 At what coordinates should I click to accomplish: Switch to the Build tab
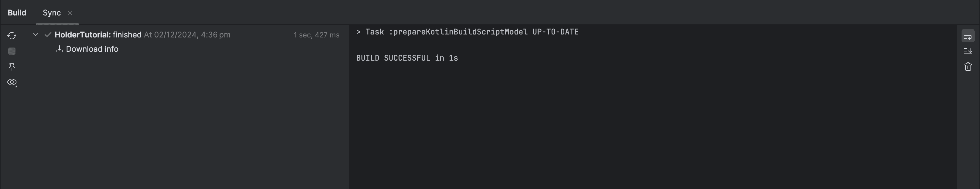pyautogui.click(x=17, y=12)
